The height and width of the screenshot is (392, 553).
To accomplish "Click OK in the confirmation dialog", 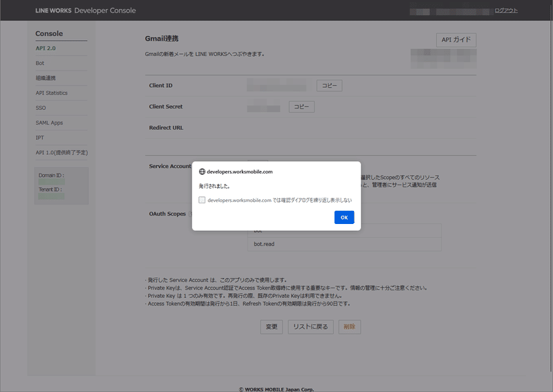I will coord(344,217).
